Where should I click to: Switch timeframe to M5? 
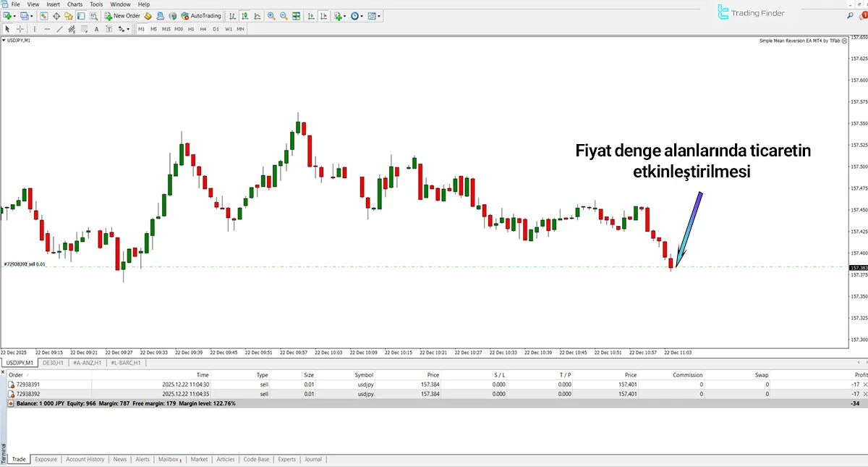153,29
